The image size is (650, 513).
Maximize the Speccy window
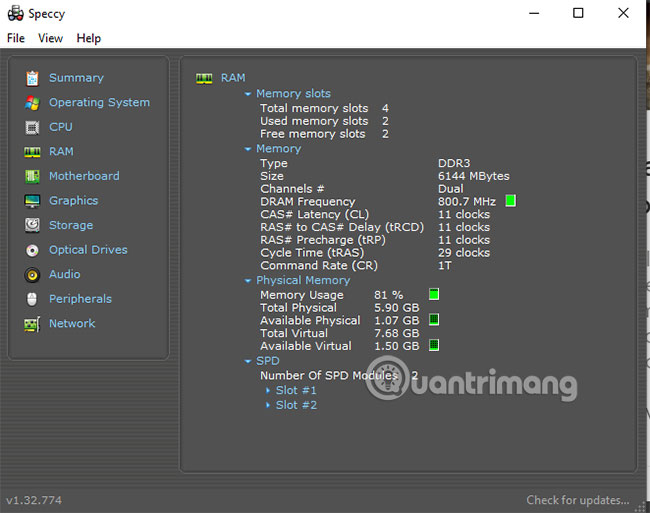[x=578, y=13]
